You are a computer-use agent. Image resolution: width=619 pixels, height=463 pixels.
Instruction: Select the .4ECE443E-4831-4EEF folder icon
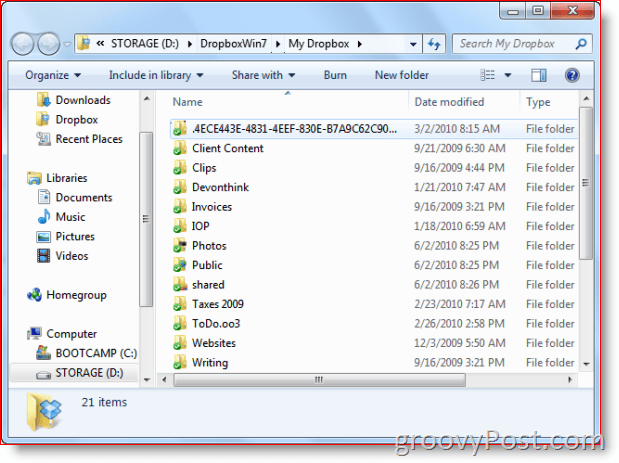180,129
